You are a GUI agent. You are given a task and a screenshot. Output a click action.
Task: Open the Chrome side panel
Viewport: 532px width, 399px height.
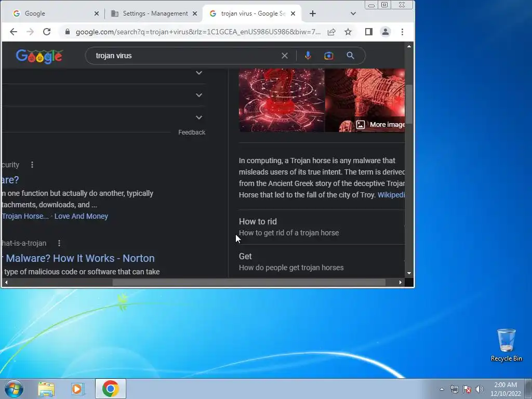(x=369, y=32)
